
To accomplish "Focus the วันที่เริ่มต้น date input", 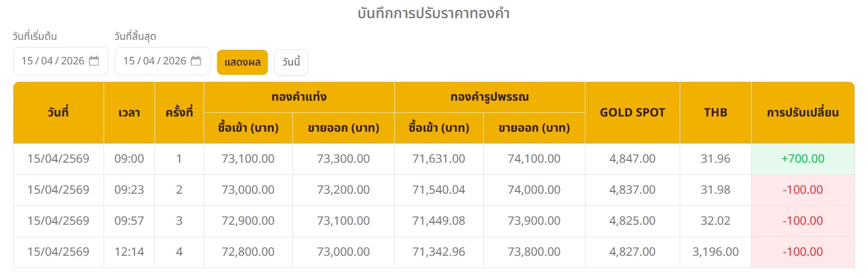I will (x=53, y=61).
